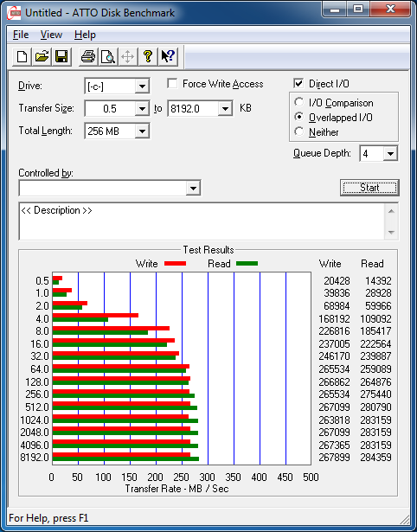Print results using the printer icon

(x=88, y=56)
